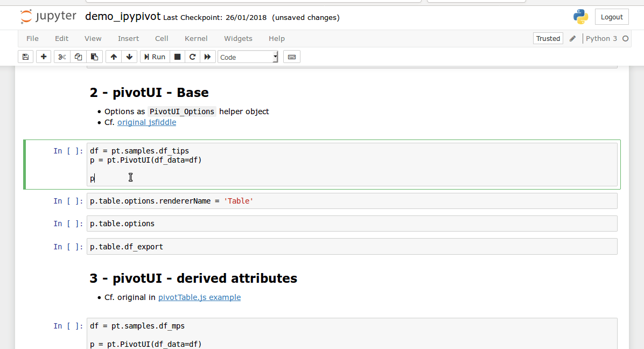This screenshot has width=644, height=349.
Task: Log out using the Logout button
Action: click(x=612, y=17)
